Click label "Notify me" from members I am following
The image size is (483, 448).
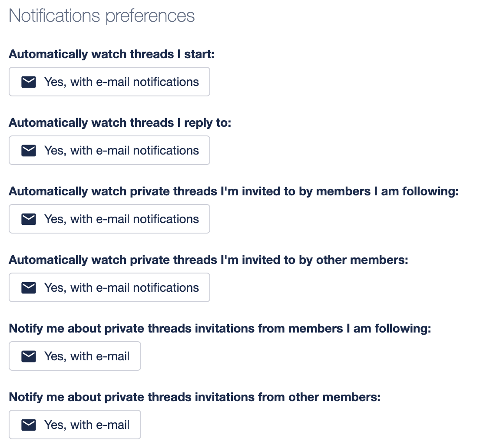220,329
